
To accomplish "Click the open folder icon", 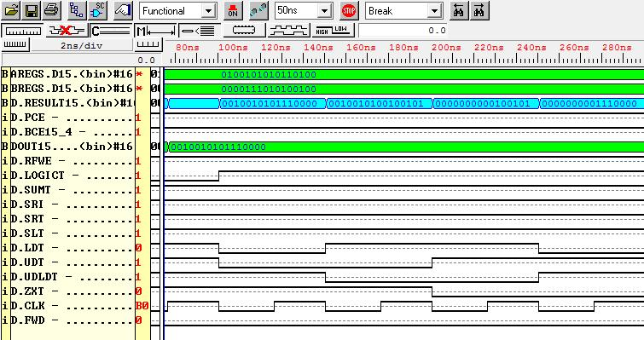I will (11, 11).
